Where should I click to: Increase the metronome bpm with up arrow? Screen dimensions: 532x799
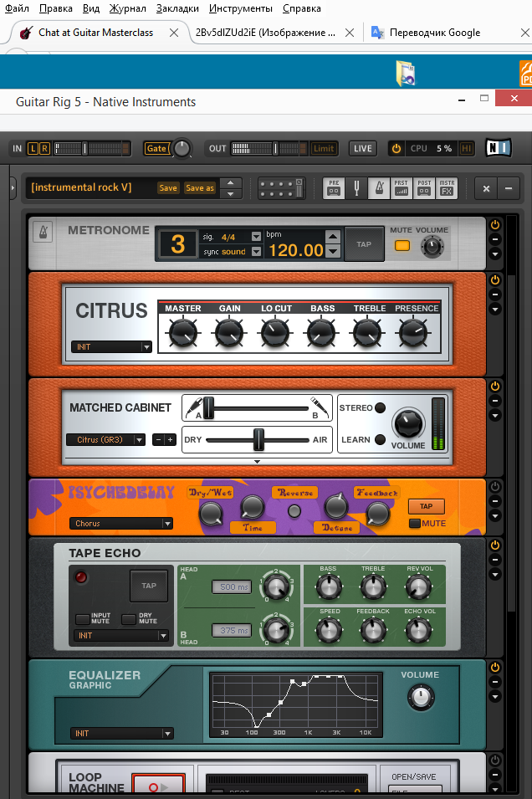[x=333, y=236]
